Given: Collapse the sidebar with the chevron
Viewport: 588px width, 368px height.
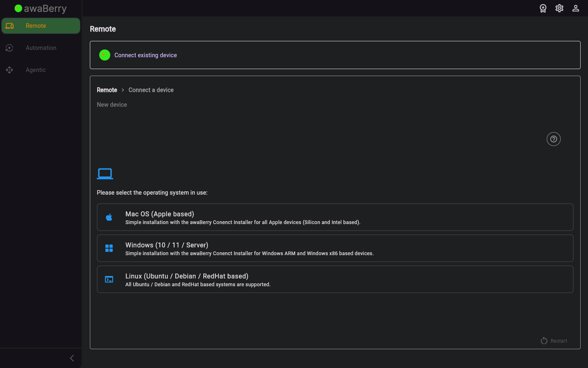Looking at the screenshot, I should point(72,358).
